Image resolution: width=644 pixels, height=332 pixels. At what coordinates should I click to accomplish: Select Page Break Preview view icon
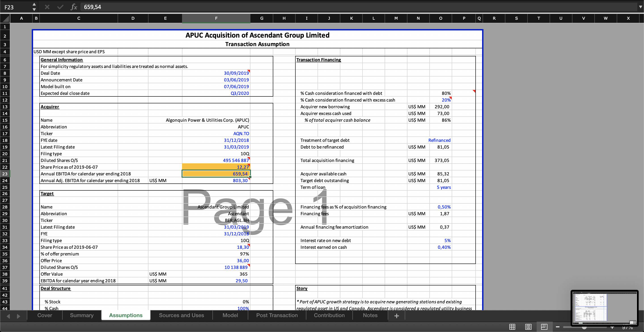pos(544,327)
